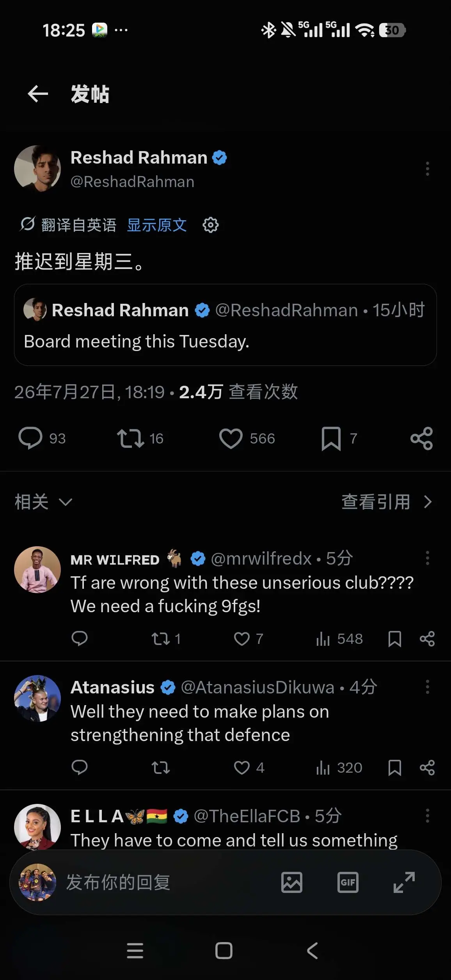451x980 pixels.
Task: Like Atanasius's reply
Action: tap(242, 768)
